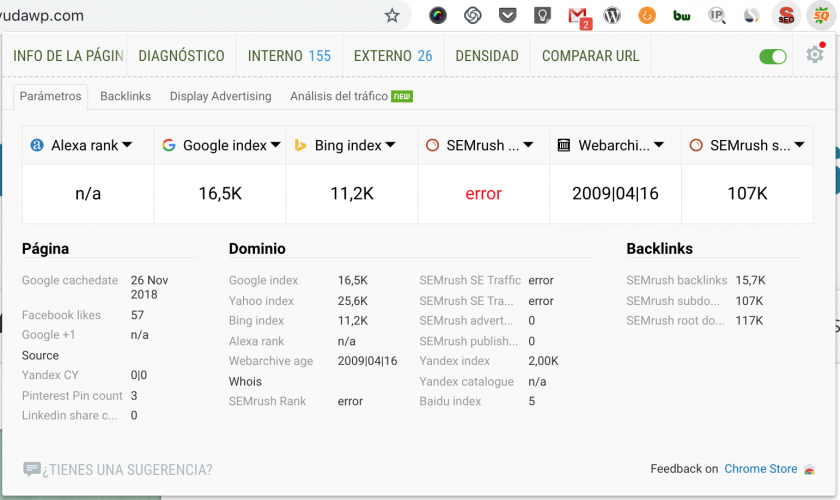Click the Whois link
The image size is (840, 500).
tap(245, 381)
